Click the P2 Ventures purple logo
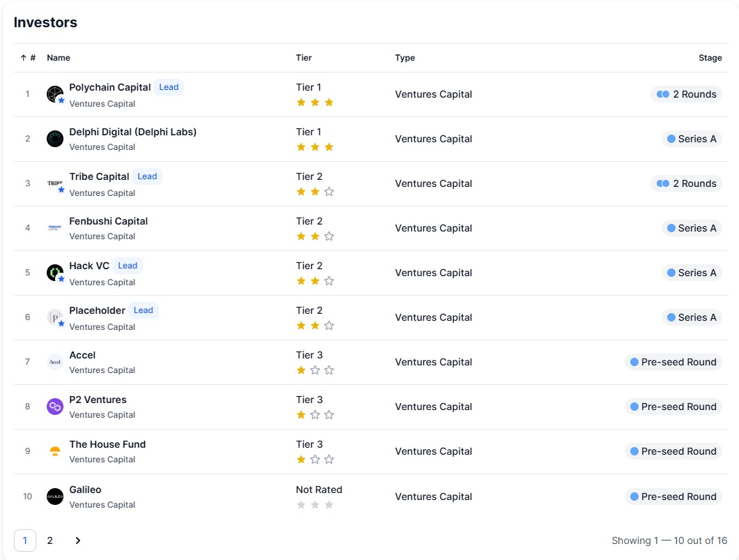 pyautogui.click(x=55, y=407)
